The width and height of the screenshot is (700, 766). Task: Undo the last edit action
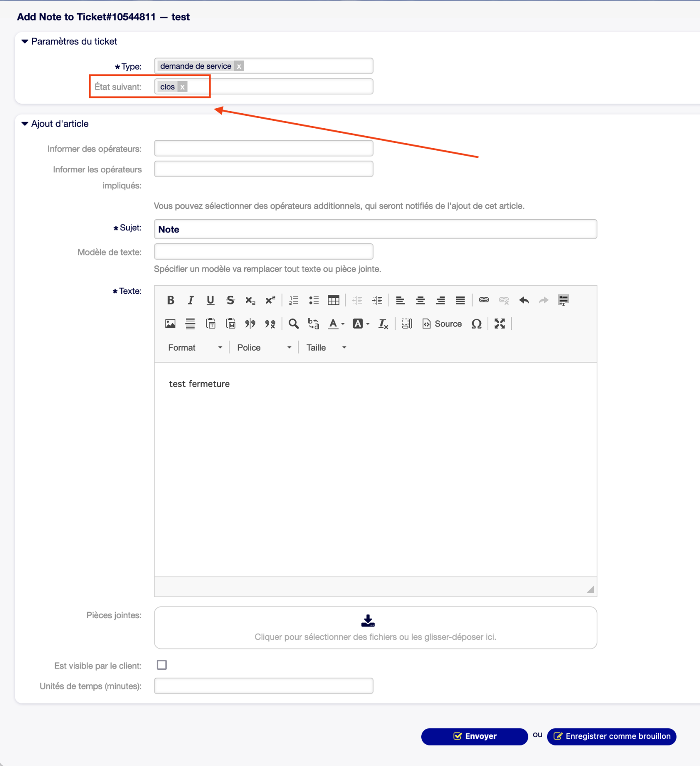tap(524, 300)
